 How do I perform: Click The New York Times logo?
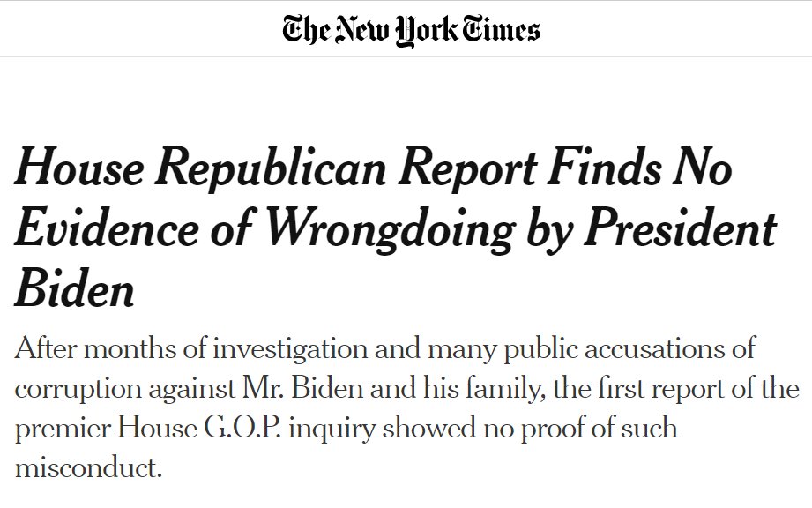(411, 30)
